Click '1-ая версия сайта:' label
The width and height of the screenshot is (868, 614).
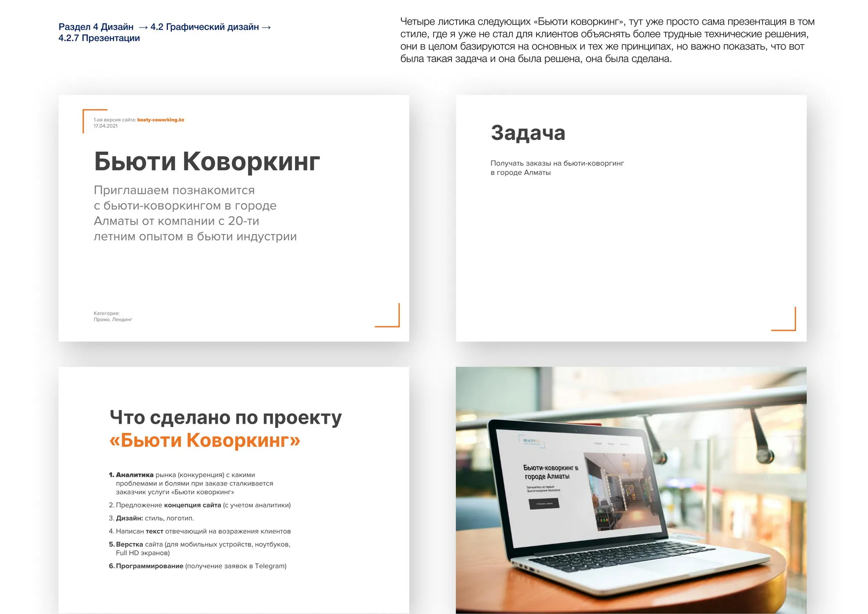tap(115, 120)
